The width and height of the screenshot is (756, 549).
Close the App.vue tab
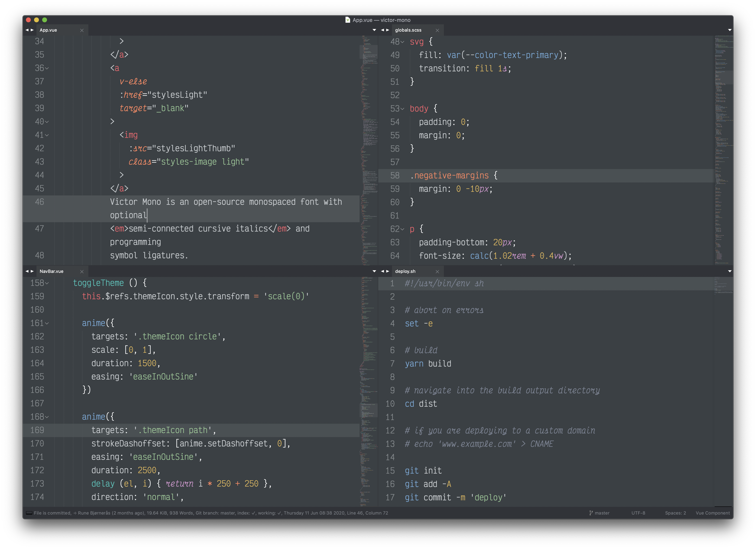coord(82,30)
